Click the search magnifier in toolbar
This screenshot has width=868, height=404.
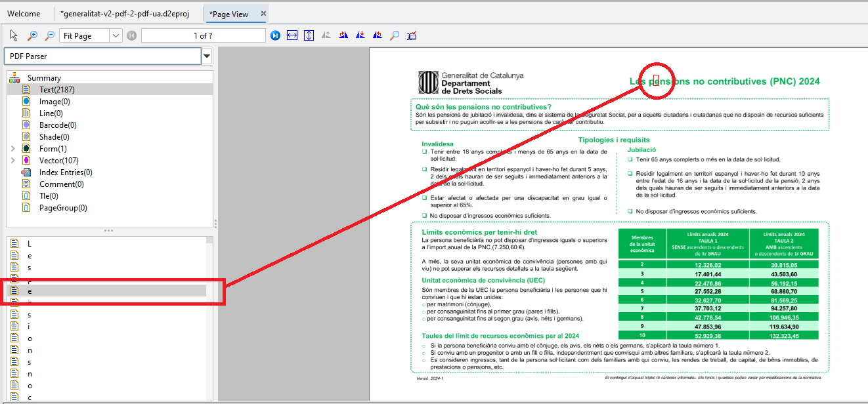tap(394, 35)
